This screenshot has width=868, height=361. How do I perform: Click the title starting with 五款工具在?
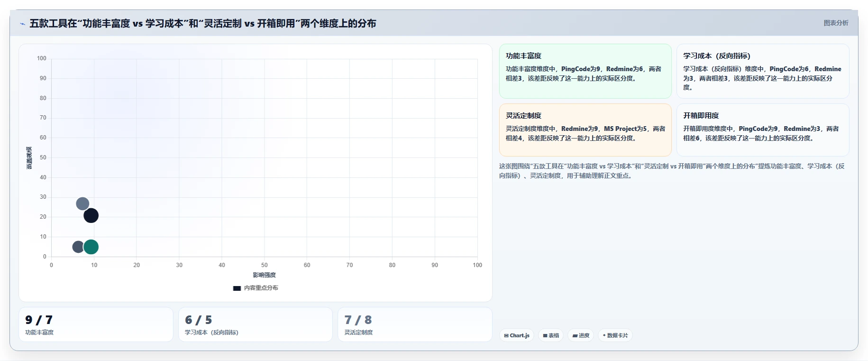coord(203,23)
